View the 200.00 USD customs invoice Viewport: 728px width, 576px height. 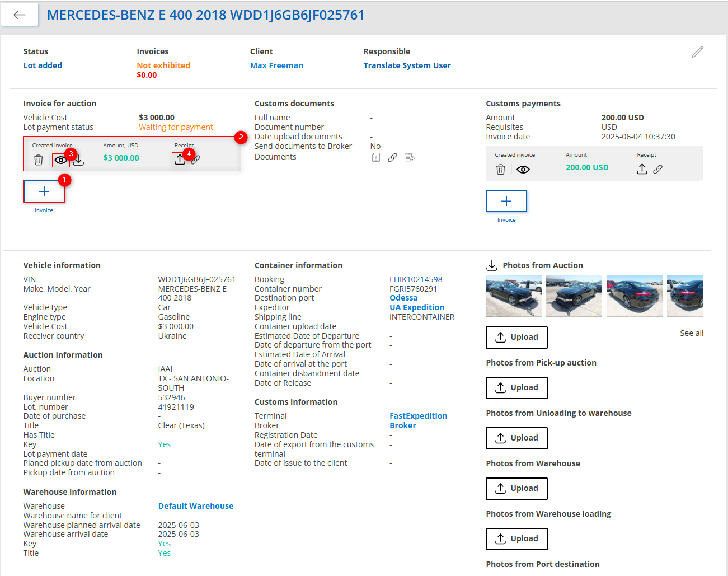point(523,170)
